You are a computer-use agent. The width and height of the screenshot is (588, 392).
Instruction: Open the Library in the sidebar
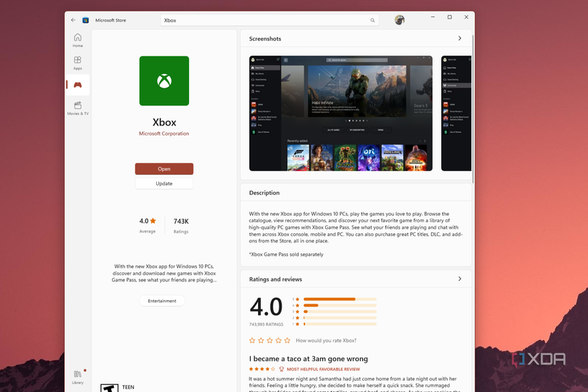point(78,377)
